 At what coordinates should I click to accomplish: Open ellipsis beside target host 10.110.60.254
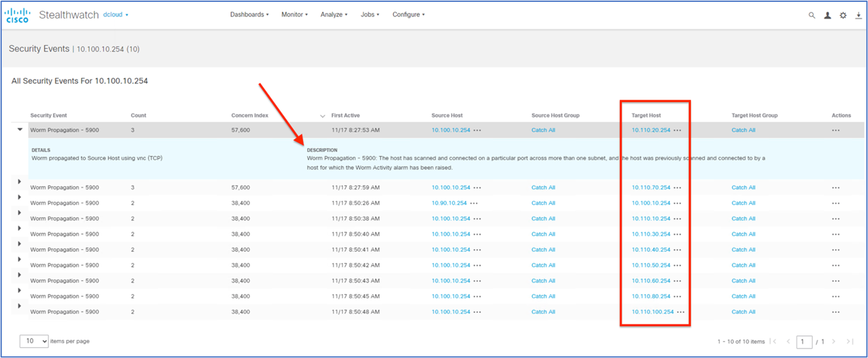pyautogui.click(x=677, y=281)
